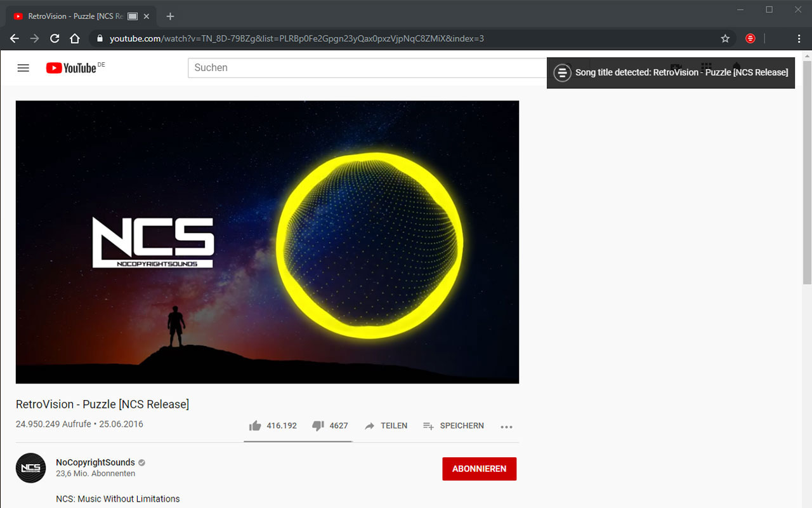Reload the current page
The image size is (812, 508).
pyautogui.click(x=55, y=38)
